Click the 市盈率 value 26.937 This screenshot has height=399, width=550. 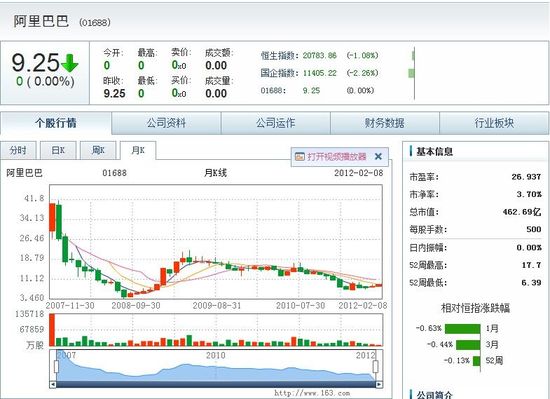pyautogui.click(x=526, y=177)
